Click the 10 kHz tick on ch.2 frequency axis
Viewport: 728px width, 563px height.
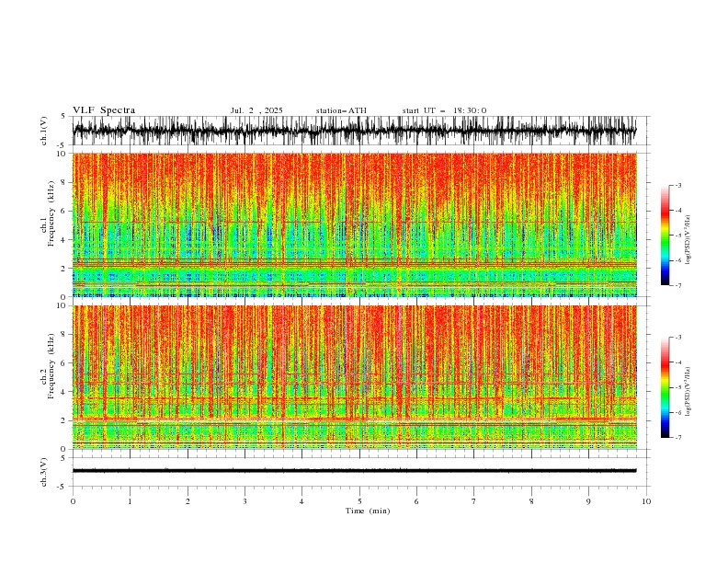point(62,305)
